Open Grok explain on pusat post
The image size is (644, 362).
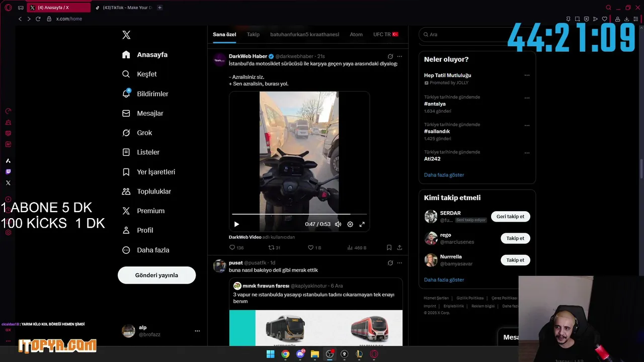tap(390, 263)
